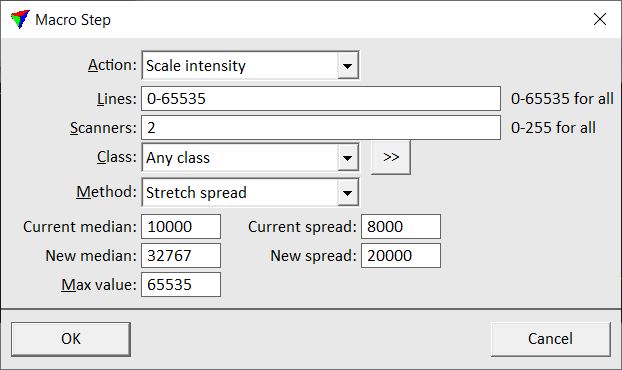Click the 'Class:' label
622x370 pixels.
pyautogui.click(x=117, y=157)
